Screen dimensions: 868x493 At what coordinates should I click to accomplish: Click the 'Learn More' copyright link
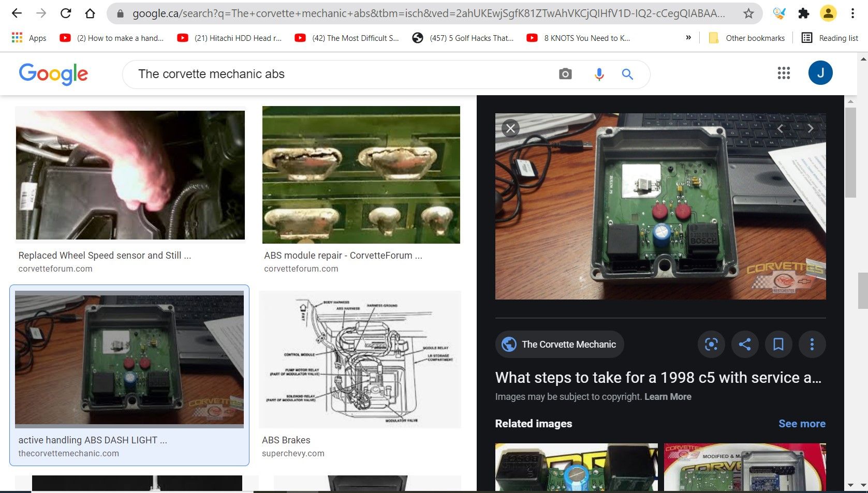[668, 397]
